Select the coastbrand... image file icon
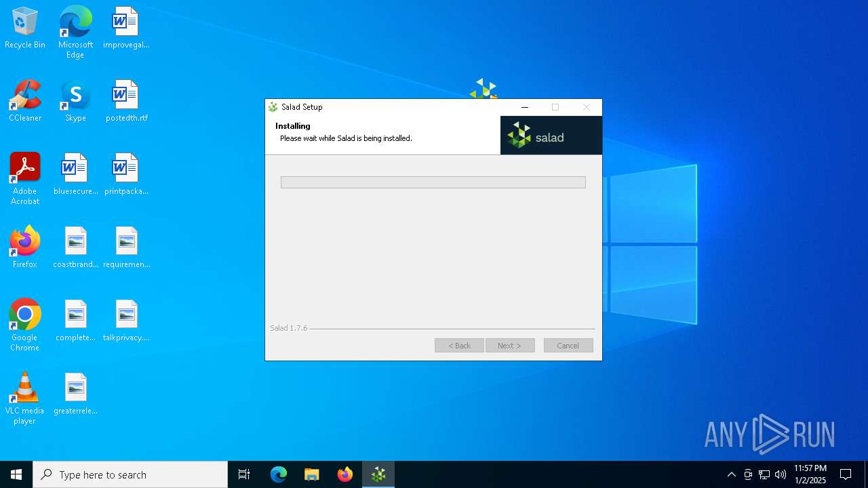 pos(75,247)
